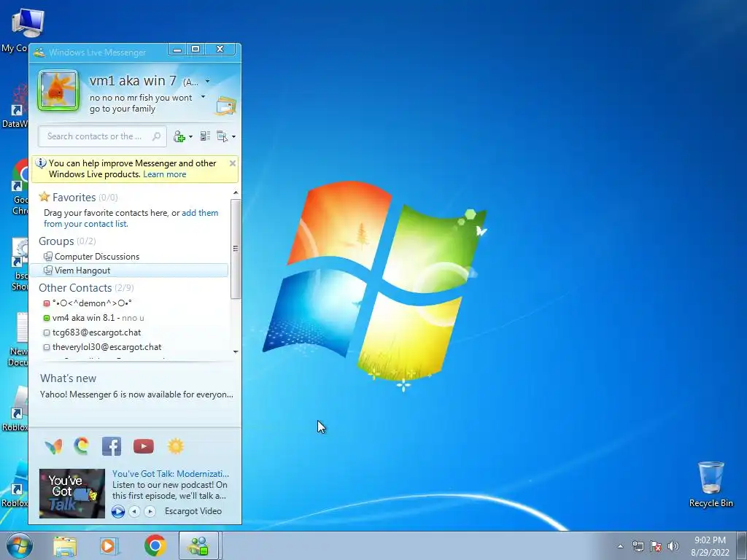Open the YouTube tab icon
This screenshot has height=560, width=747.
[144, 446]
